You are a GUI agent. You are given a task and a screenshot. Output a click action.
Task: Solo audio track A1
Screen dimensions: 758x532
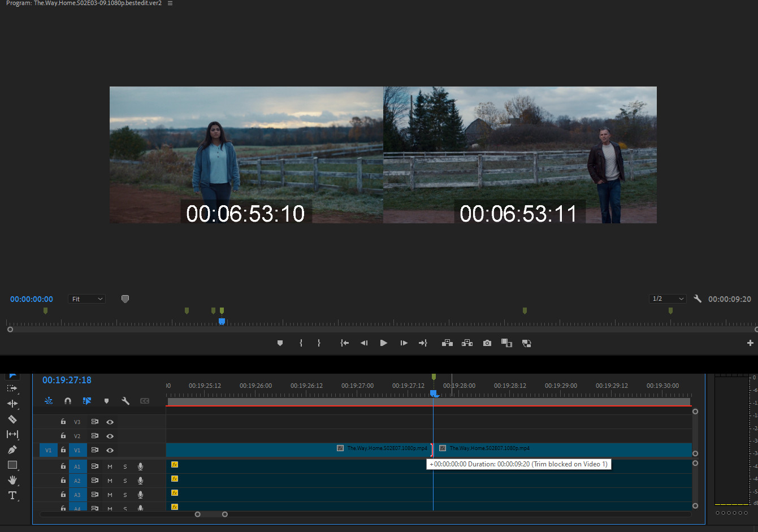[x=125, y=466]
